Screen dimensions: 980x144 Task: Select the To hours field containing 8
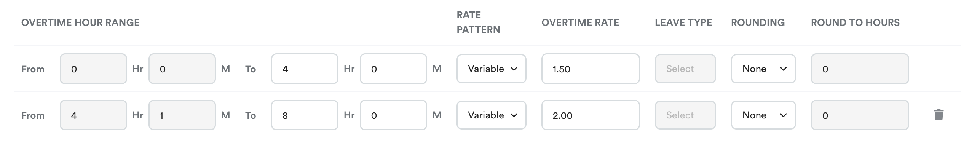pyautogui.click(x=304, y=115)
